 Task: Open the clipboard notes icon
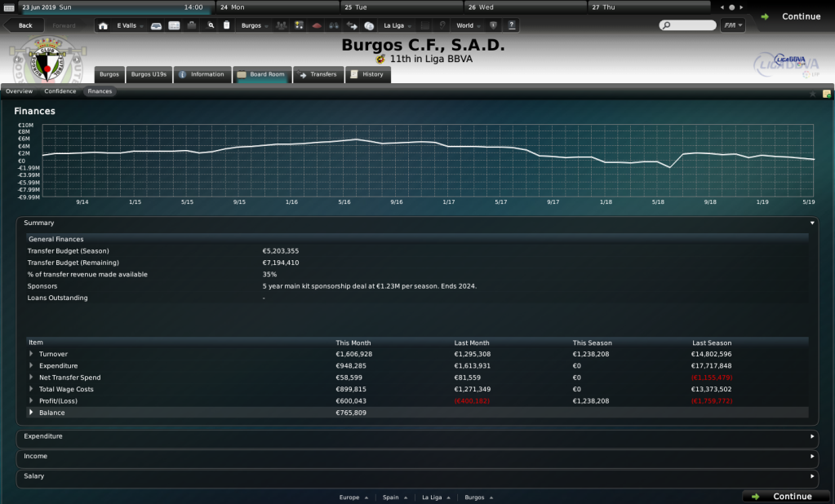click(x=226, y=25)
